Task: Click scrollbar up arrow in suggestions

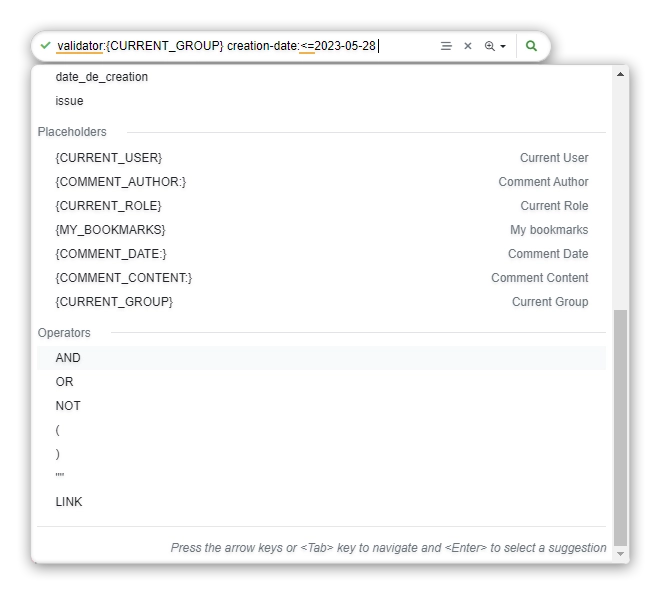Action: tap(620, 75)
